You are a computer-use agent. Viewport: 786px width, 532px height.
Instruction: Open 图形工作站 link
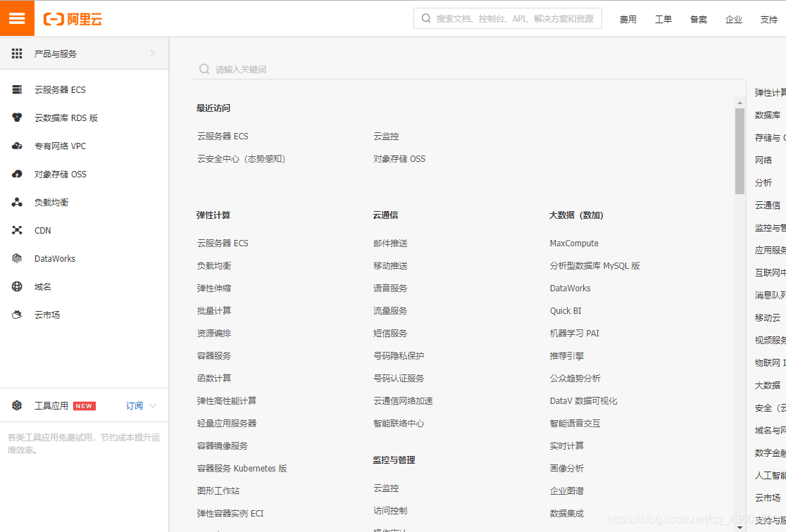218,491
